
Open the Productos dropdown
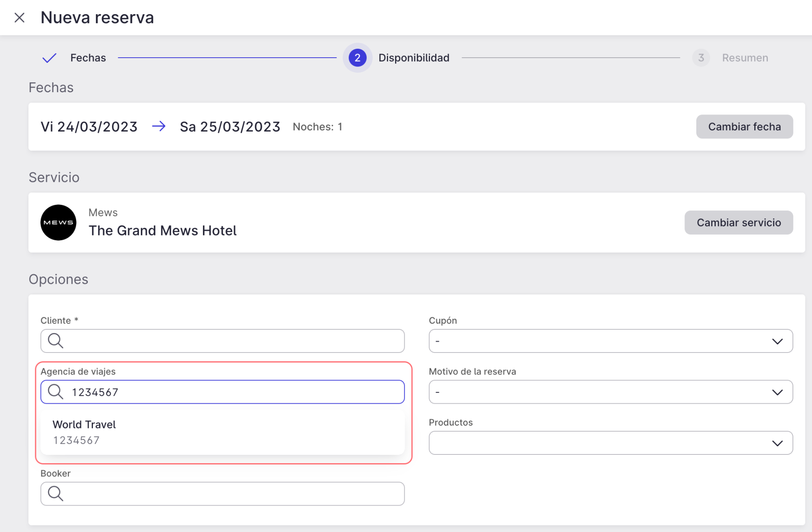click(610, 443)
